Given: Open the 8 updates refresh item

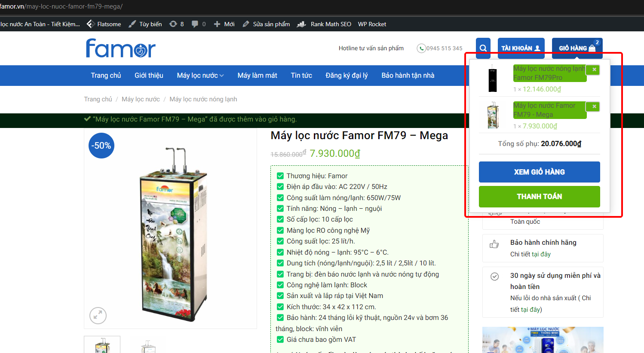Looking at the screenshot, I should click(177, 24).
